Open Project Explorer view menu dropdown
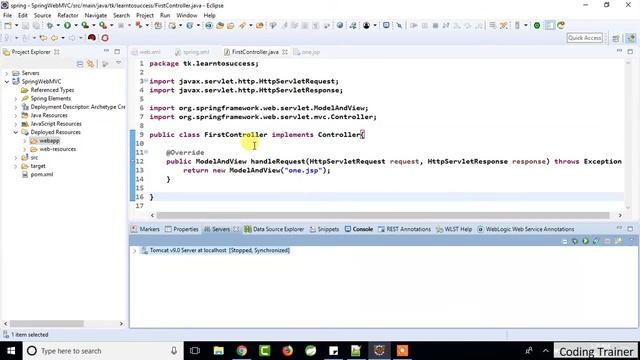 point(118,63)
